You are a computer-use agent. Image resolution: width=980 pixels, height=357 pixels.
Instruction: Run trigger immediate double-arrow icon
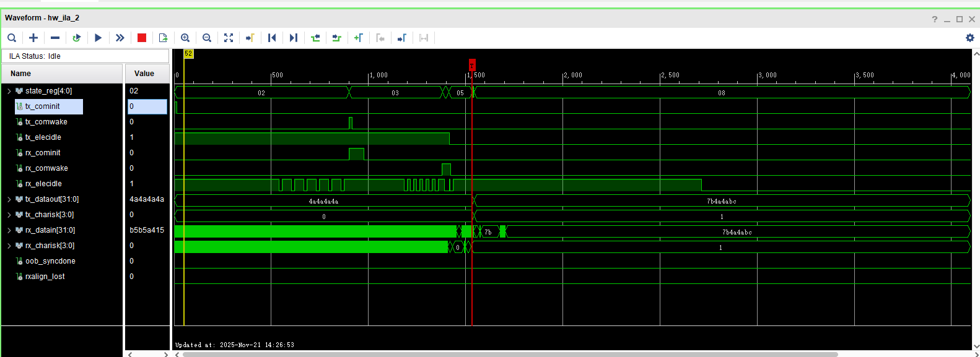pyautogui.click(x=120, y=38)
